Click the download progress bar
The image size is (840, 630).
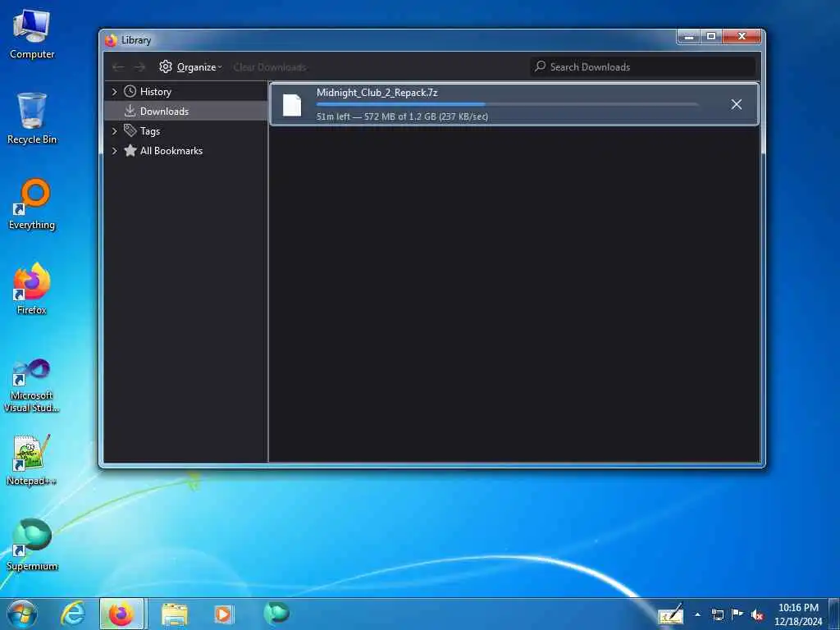(x=507, y=104)
